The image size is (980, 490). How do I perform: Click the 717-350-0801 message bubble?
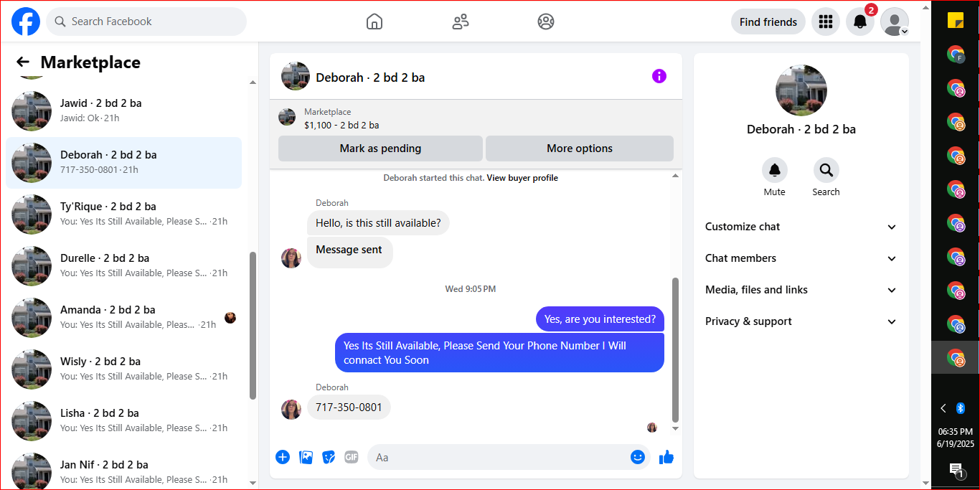pos(349,407)
